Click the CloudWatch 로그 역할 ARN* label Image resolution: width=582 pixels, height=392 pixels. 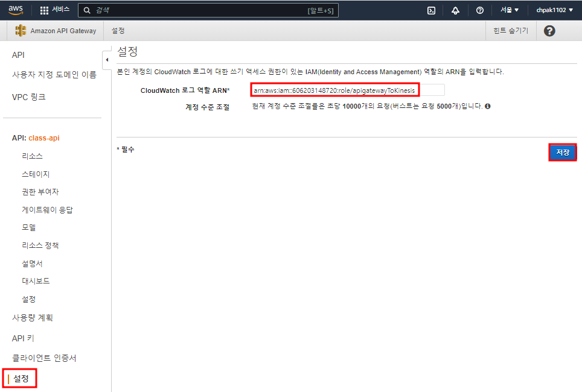(x=185, y=90)
